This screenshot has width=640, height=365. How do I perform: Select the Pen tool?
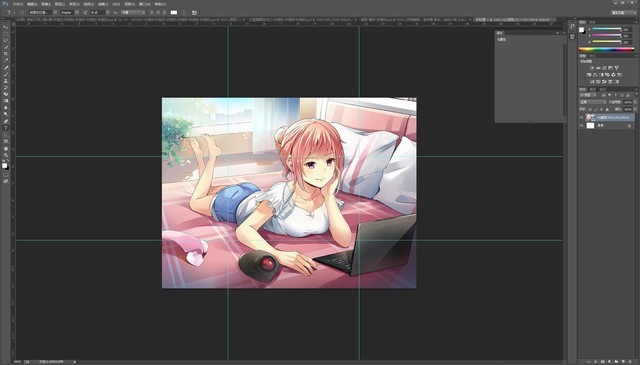pos(6,121)
